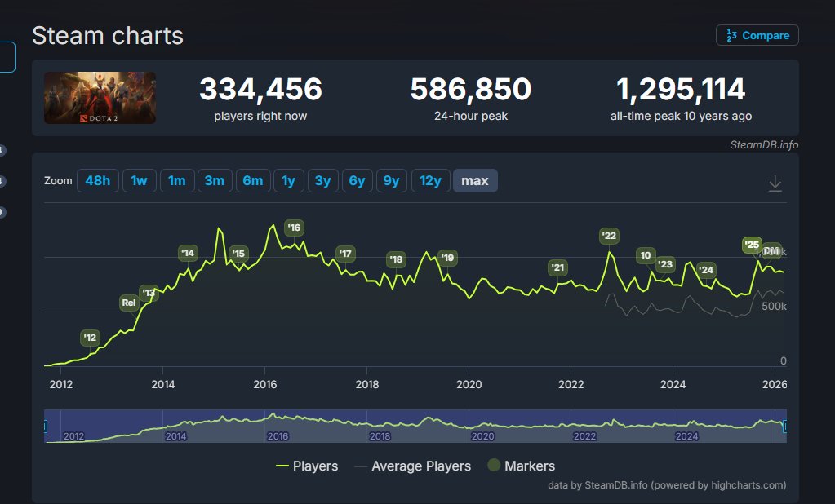The height and width of the screenshot is (504, 835).
Task: Set zoom range to 3m
Action: click(x=215, y=180)
